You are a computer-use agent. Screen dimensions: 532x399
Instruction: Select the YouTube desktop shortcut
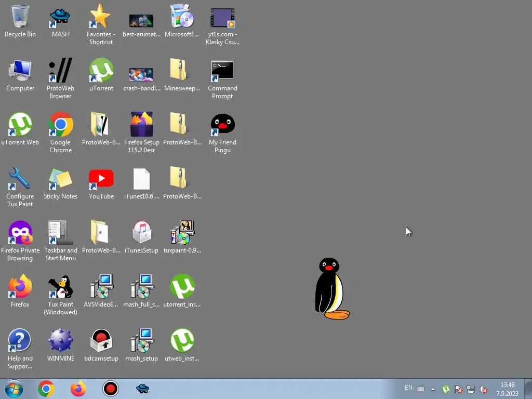[x=101, y=184]
